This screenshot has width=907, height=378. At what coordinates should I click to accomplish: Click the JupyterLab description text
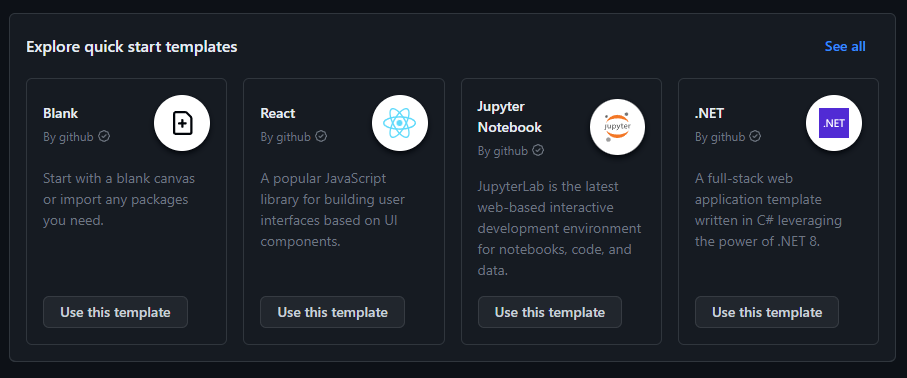pos(559,228)
